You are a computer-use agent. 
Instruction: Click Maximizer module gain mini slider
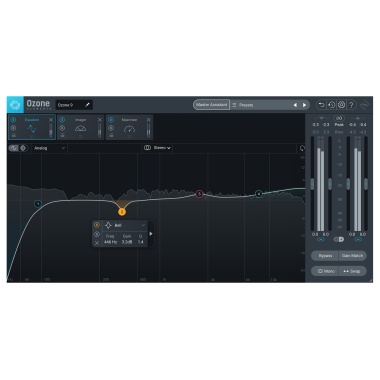[149, 131]
